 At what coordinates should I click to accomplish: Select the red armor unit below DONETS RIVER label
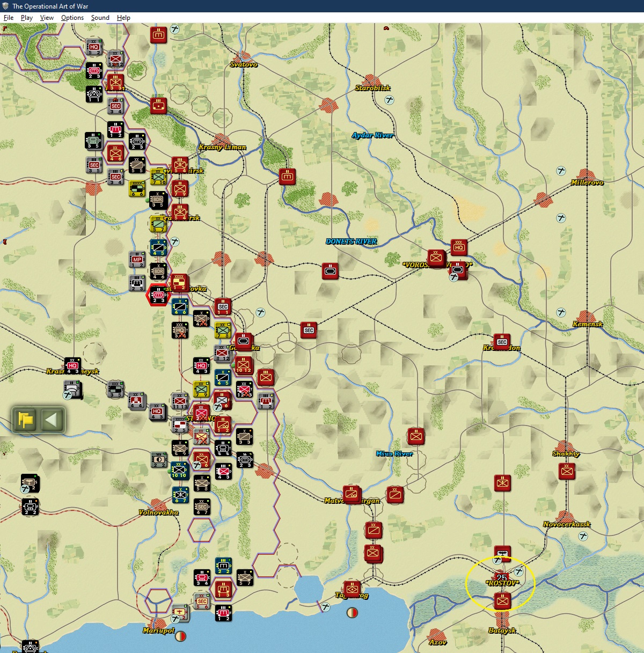[331, 271]
